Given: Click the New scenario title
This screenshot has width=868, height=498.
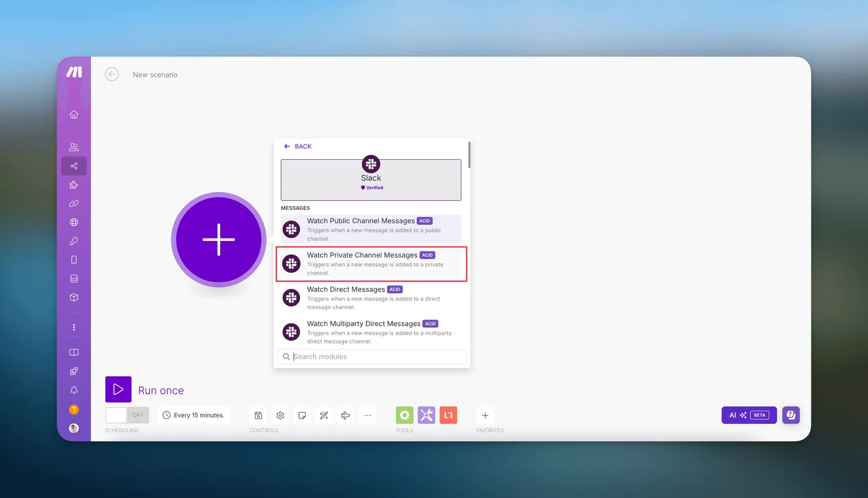Looking at the screenshot, I should pos(155,74).
